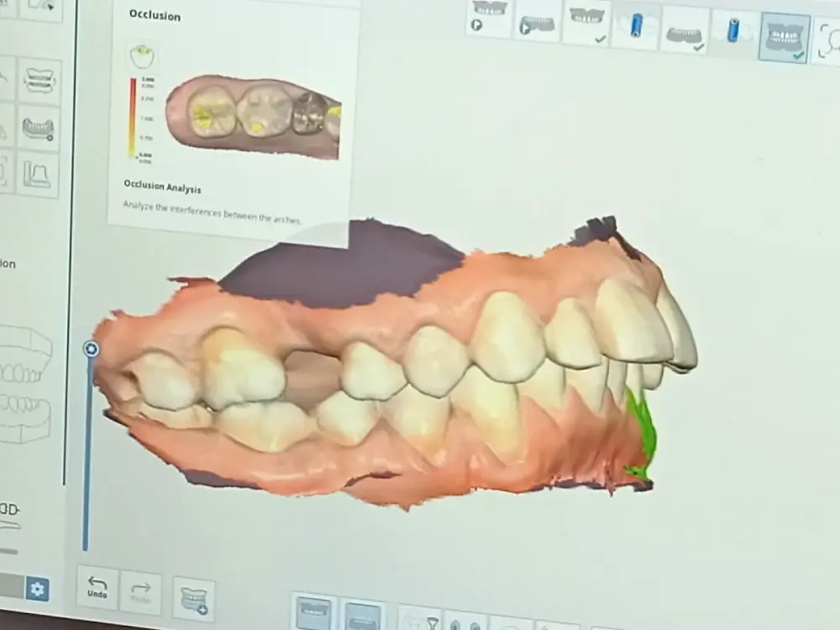Open the blue settings gear
Screen dimensions: 840x630
[37, 590]
